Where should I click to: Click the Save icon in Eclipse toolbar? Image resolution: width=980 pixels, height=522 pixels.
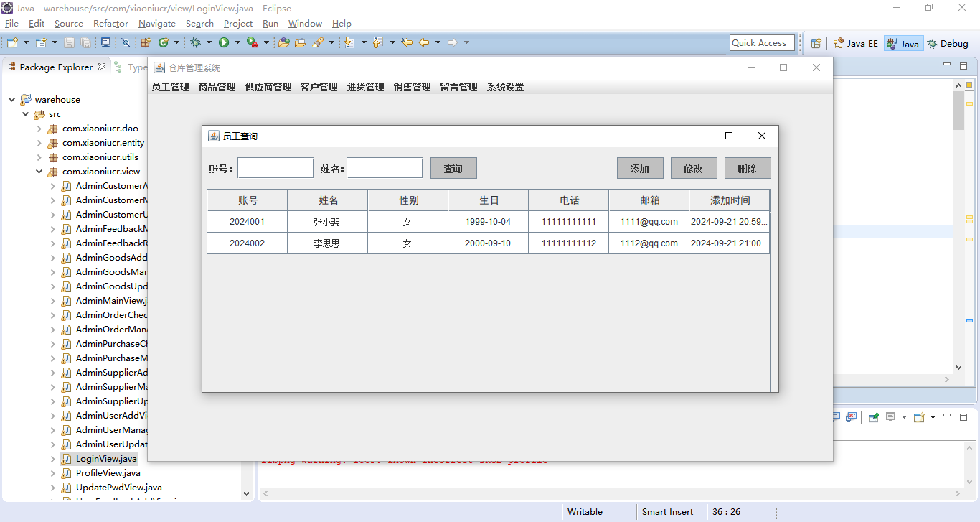pyautogui.click(x=70, y=43)
